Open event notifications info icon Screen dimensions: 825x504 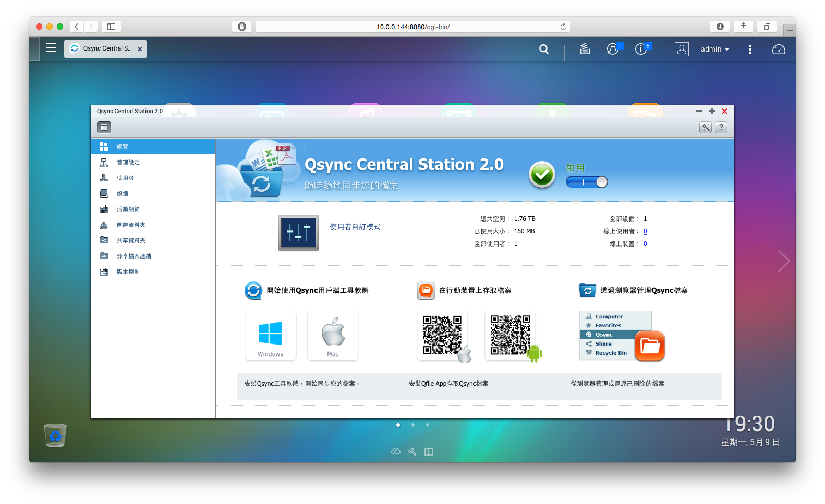pos(641,49)
